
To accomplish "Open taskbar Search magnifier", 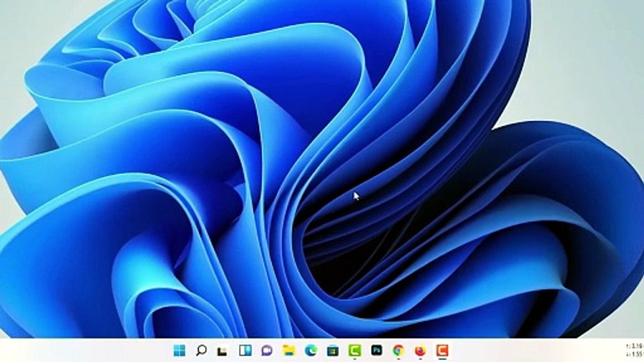I will click(x=201, y=350).
